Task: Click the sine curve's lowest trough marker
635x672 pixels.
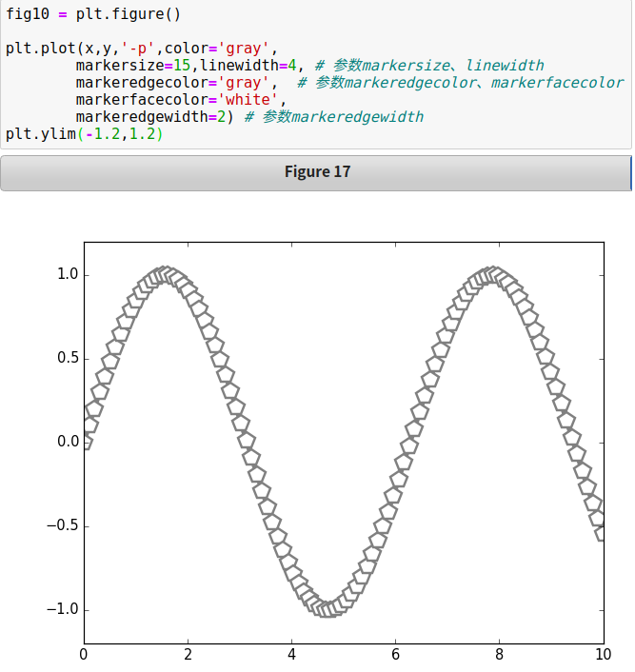Action: [328, 609]
